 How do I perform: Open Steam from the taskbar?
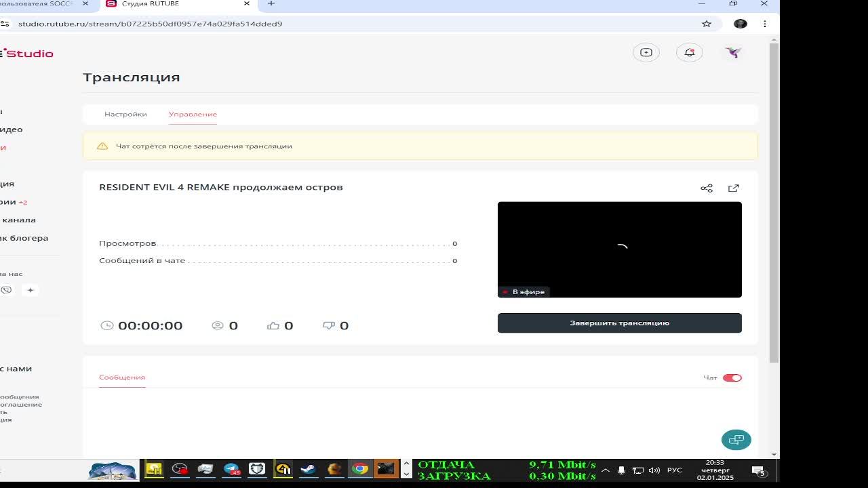pyautogui.click(x=308, y=469)
